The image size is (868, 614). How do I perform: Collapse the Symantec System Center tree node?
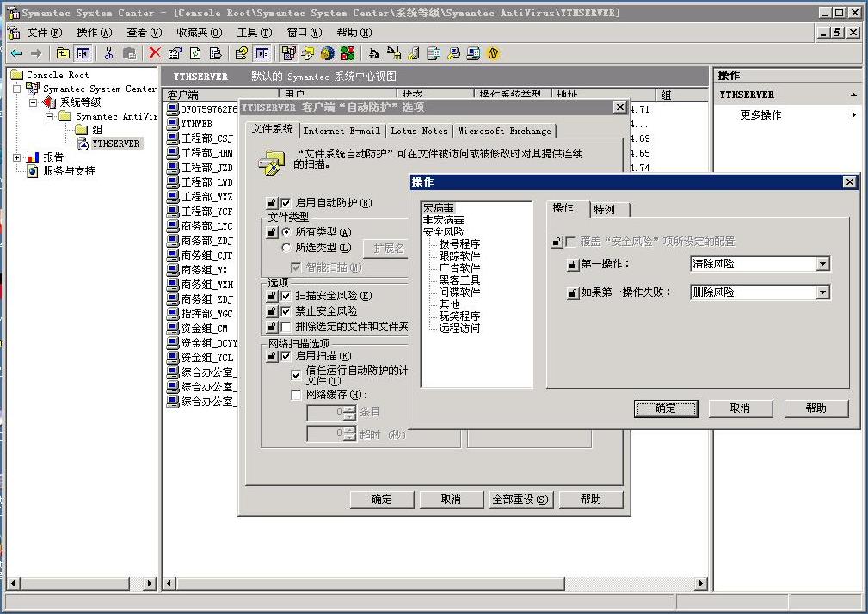[x=17, y=89]
